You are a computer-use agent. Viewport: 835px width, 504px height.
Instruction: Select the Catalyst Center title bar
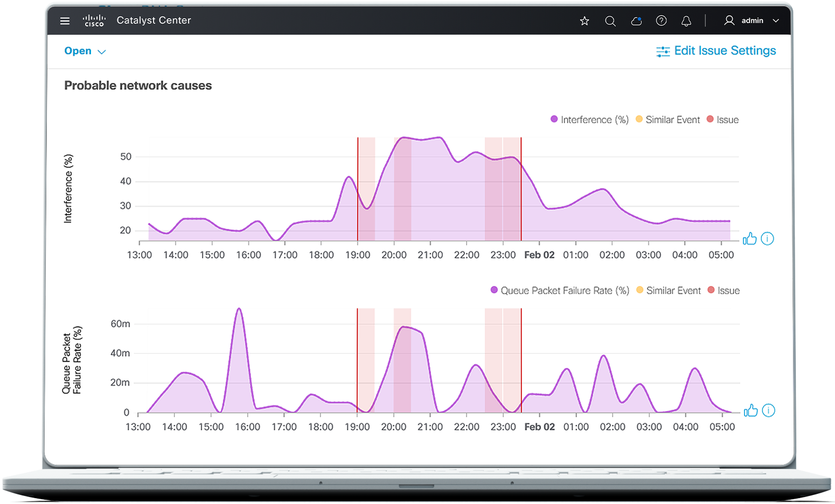coord(154,20)
